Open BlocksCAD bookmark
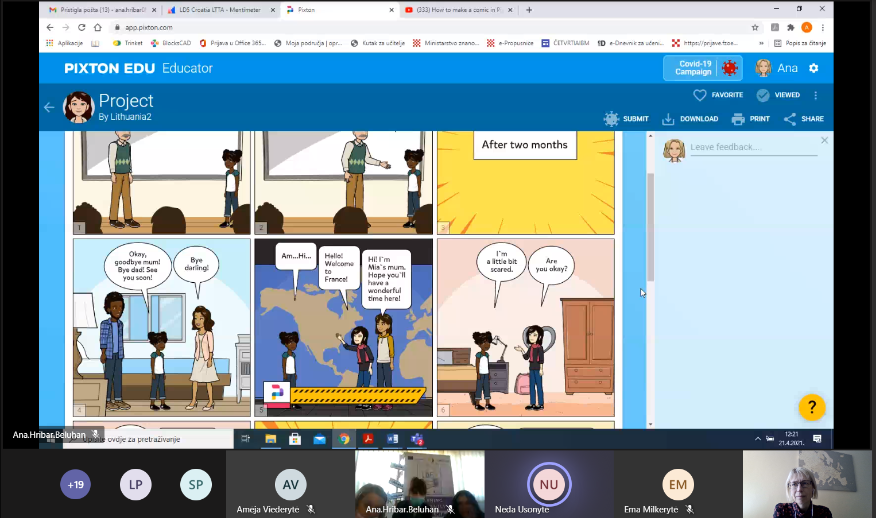Screen dimensions: 876x518 170,43
